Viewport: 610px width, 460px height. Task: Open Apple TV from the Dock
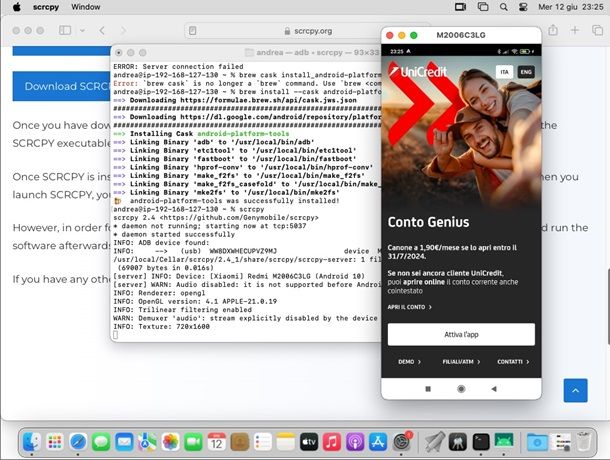coord(309,442)
